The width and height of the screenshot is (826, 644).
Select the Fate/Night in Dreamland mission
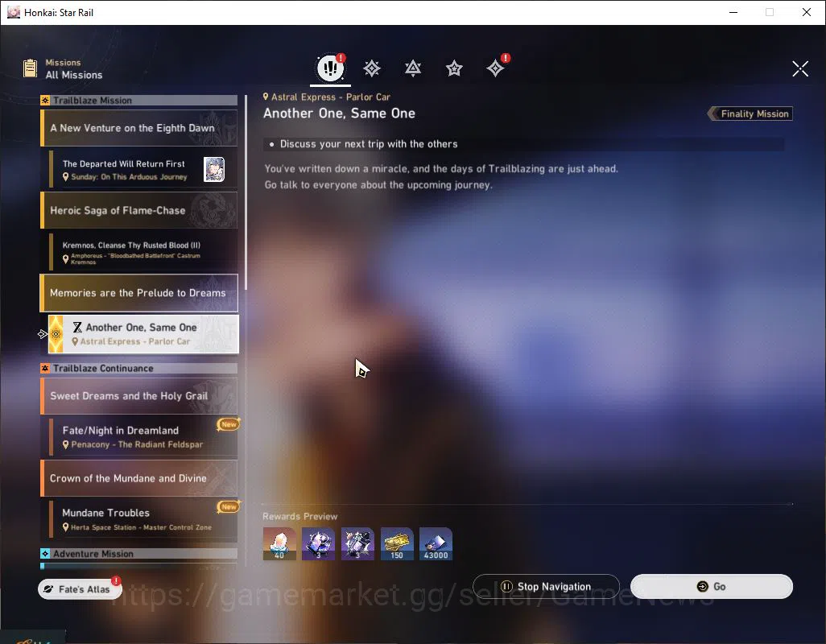[x=143, y=436]
